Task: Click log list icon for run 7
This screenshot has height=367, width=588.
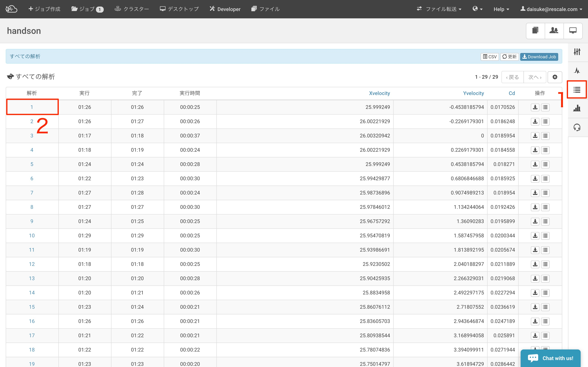Action: 545,193
